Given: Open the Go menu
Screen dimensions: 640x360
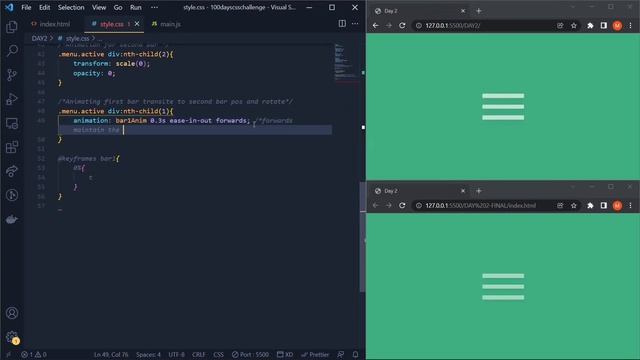Looking at the screenshot, I should click(x=118, y=7).
